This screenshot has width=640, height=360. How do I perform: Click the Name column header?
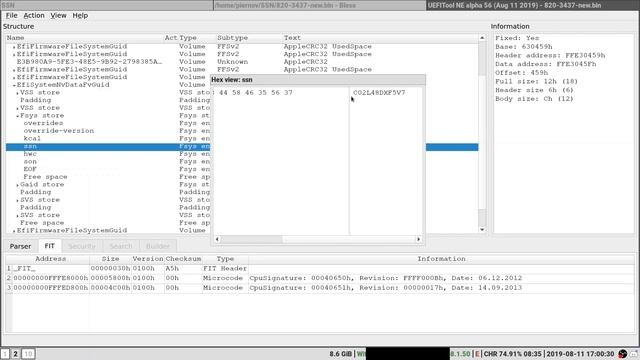click(x=85, y=38)
